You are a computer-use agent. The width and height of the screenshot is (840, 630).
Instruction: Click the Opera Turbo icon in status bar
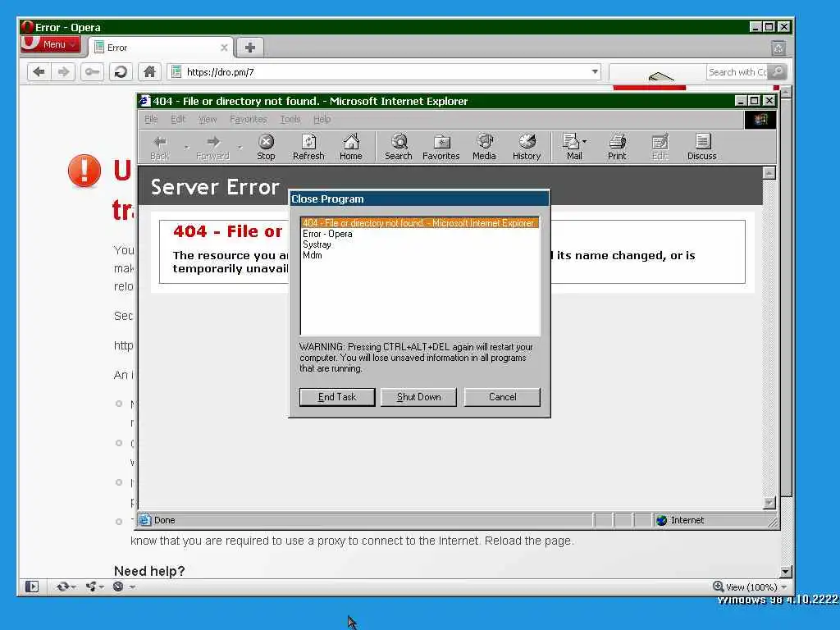point(118,587)
